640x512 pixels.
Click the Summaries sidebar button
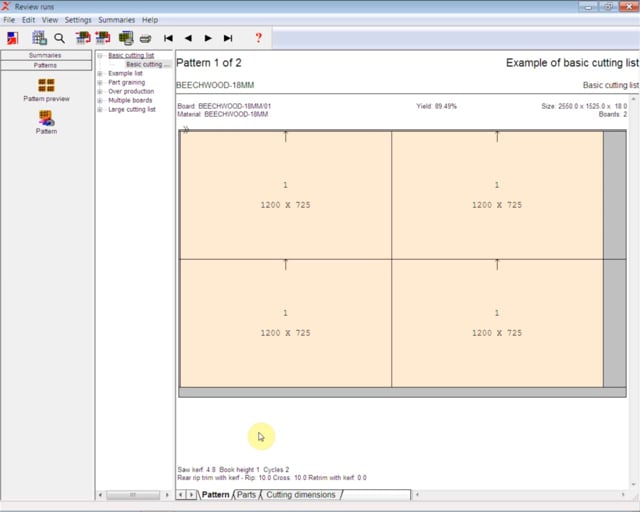46,55
